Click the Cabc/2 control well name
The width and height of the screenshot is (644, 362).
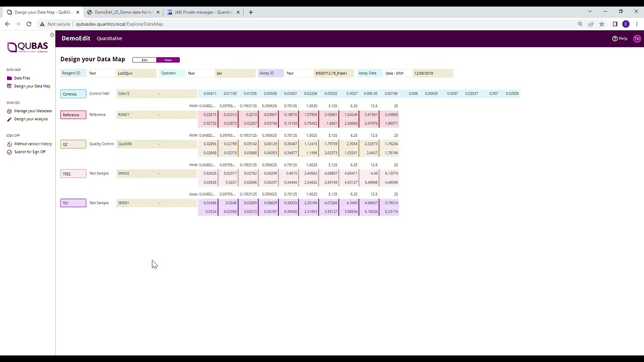pyautogui.click(x=124, y=94)
